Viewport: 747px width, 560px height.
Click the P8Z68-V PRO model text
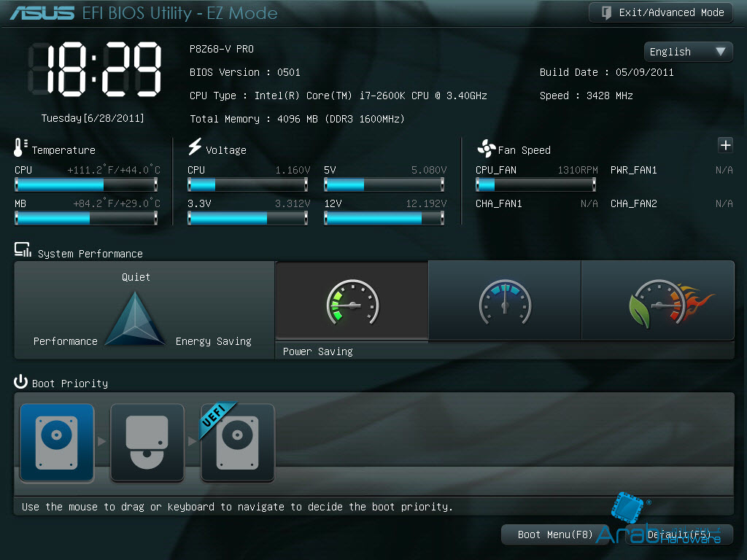222,49
